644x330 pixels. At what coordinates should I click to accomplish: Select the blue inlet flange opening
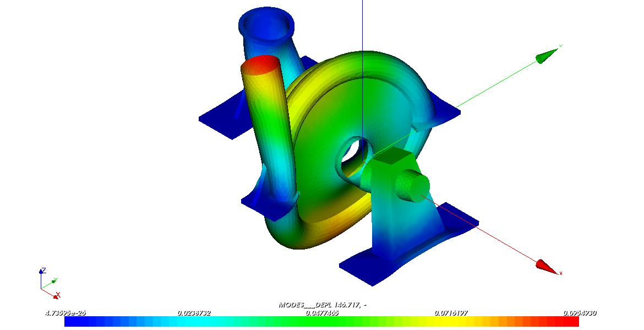(266, 24)
